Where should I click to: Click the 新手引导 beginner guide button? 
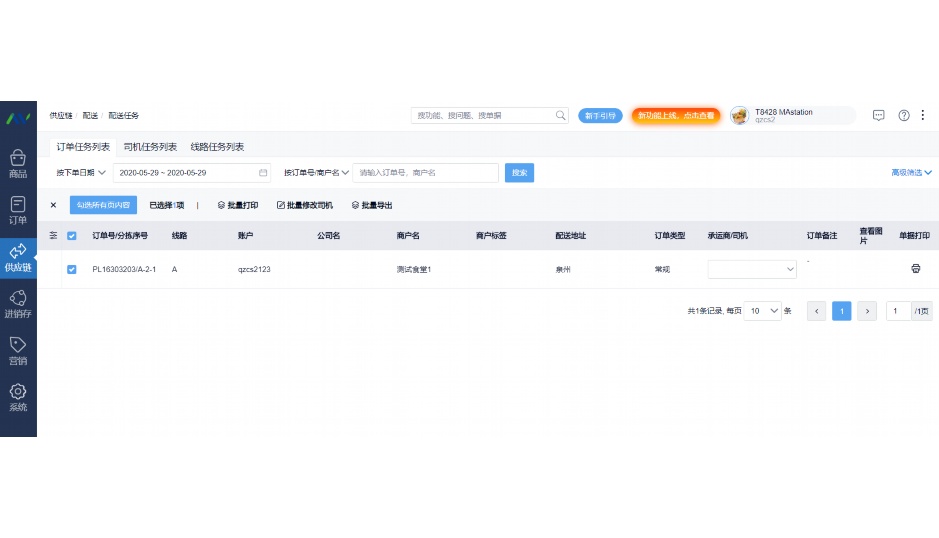[600, 116]
